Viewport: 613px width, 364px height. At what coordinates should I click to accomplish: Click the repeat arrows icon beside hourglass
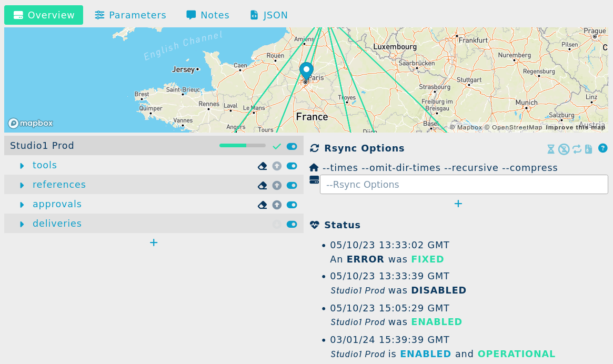[x=577, y=149]
